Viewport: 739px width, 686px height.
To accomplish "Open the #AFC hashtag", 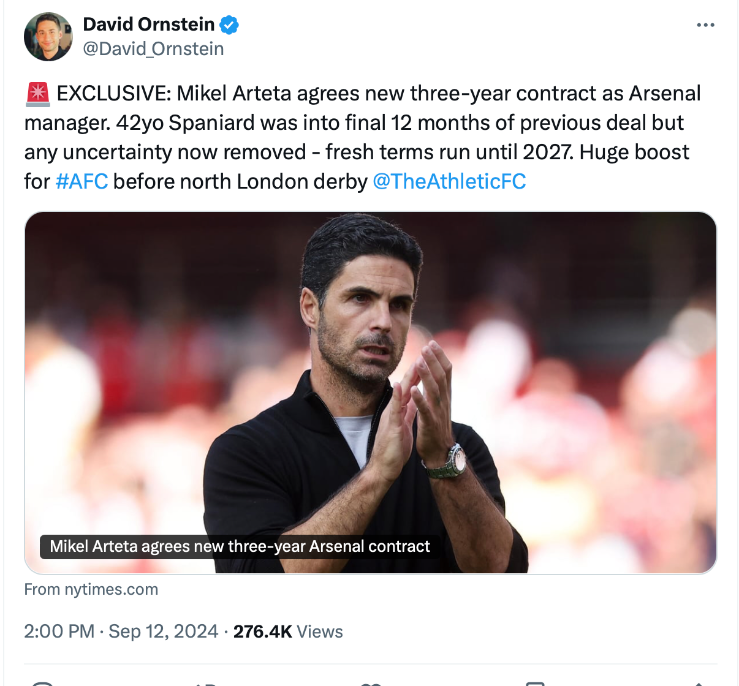I will pos(81,182).
